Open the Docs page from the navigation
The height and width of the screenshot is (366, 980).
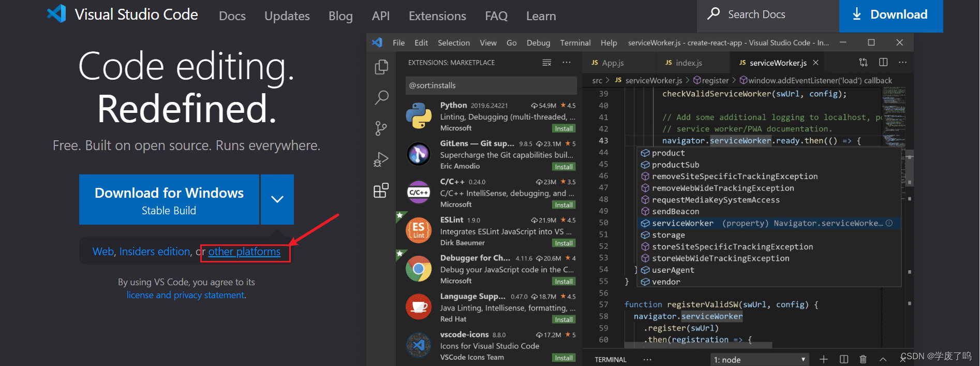[x=232, y=16]
